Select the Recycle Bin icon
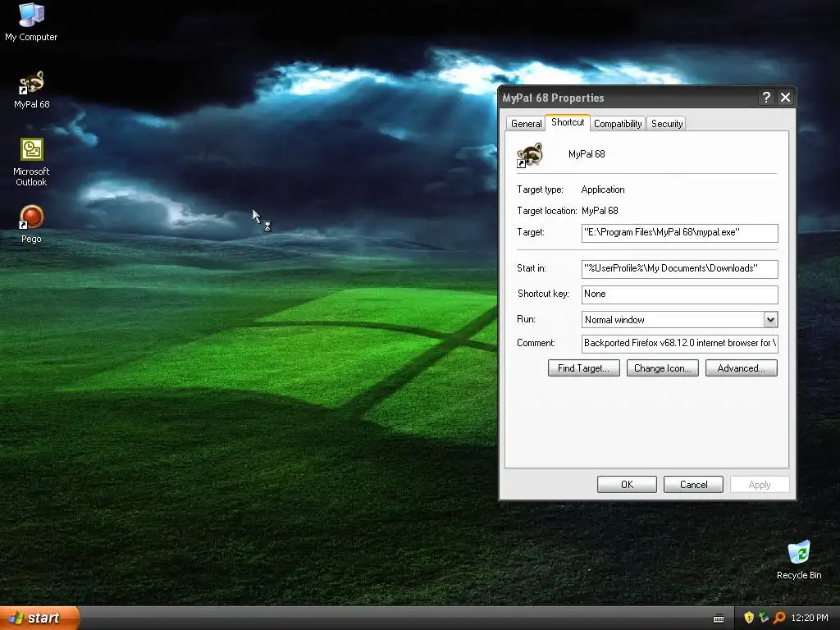 (799, 559)
